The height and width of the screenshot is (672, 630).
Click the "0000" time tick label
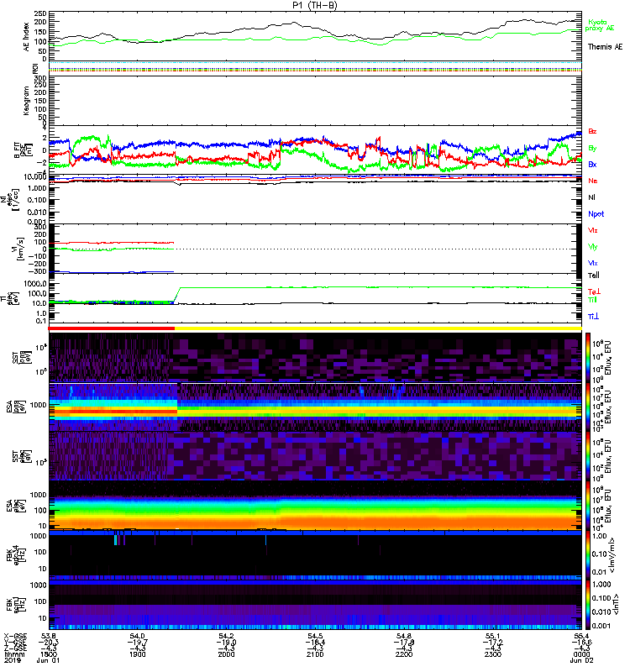click(581, 655)
